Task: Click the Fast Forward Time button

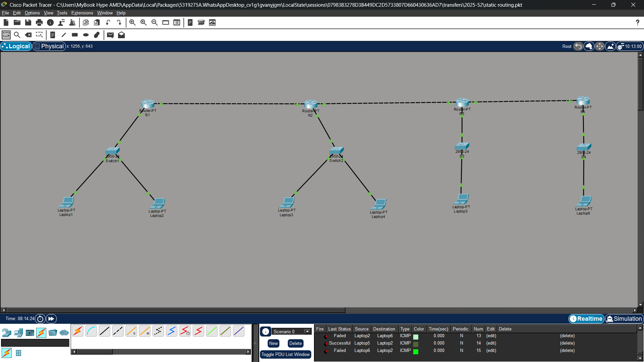Action: point(51,319)
